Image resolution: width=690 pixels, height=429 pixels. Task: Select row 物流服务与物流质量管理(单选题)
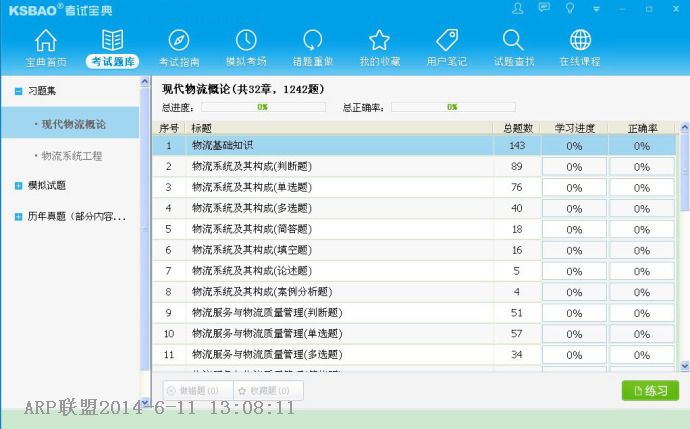[414, 334]
